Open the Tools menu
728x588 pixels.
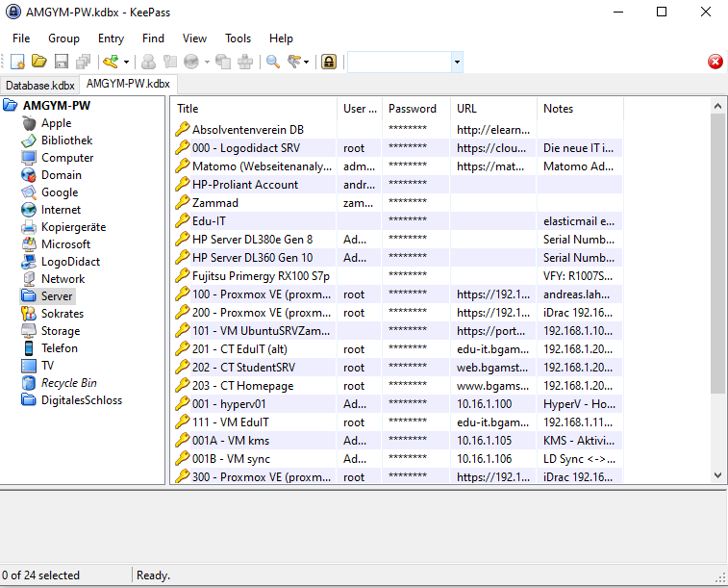tap(238, 38)
